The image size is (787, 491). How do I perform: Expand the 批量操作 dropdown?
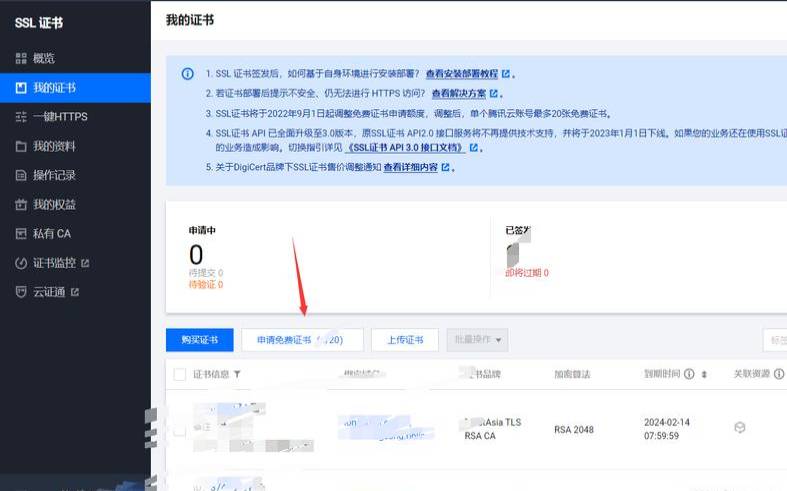click(x=477, y=340)
